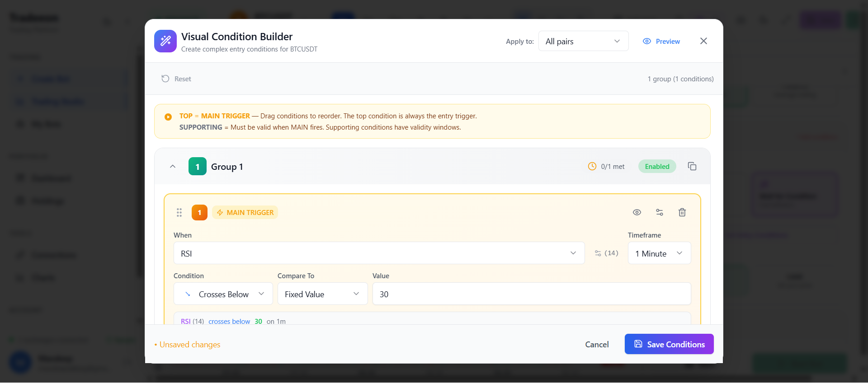This screenshot has width=868, height=383.
Task: Click the 0/1 met status text
Action: [613, 166]
